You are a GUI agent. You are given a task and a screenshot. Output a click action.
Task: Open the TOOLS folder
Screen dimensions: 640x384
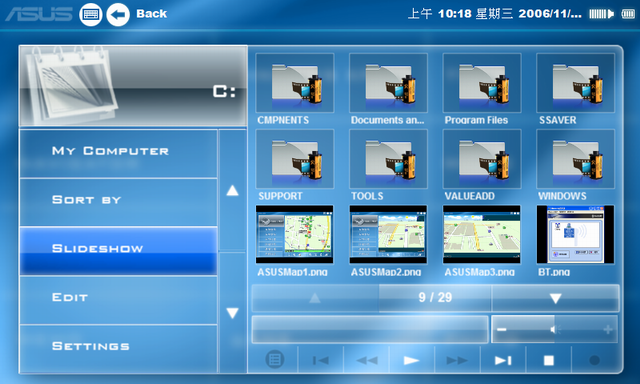coord(388,159)
